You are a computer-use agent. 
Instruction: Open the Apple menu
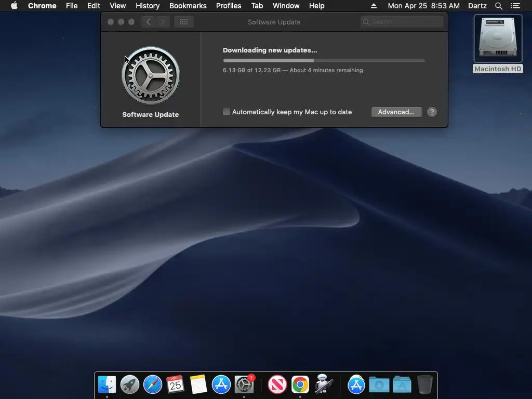[x=14, y=6]
